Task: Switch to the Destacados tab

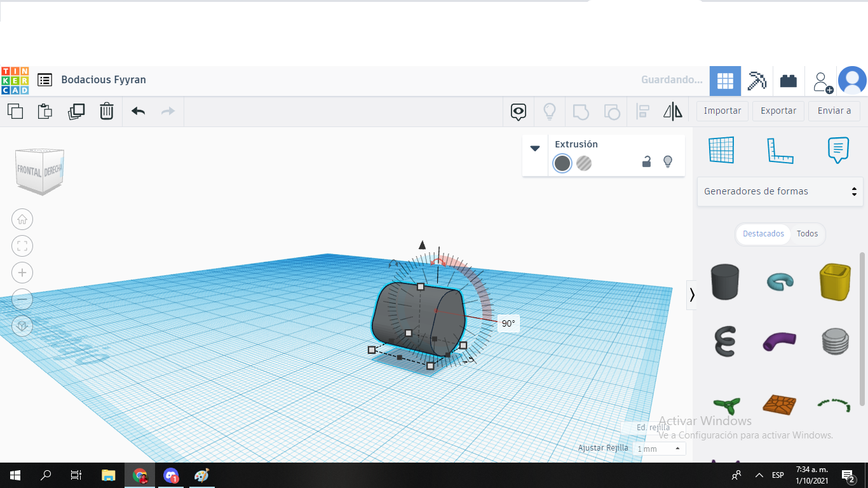Action: 763,234
